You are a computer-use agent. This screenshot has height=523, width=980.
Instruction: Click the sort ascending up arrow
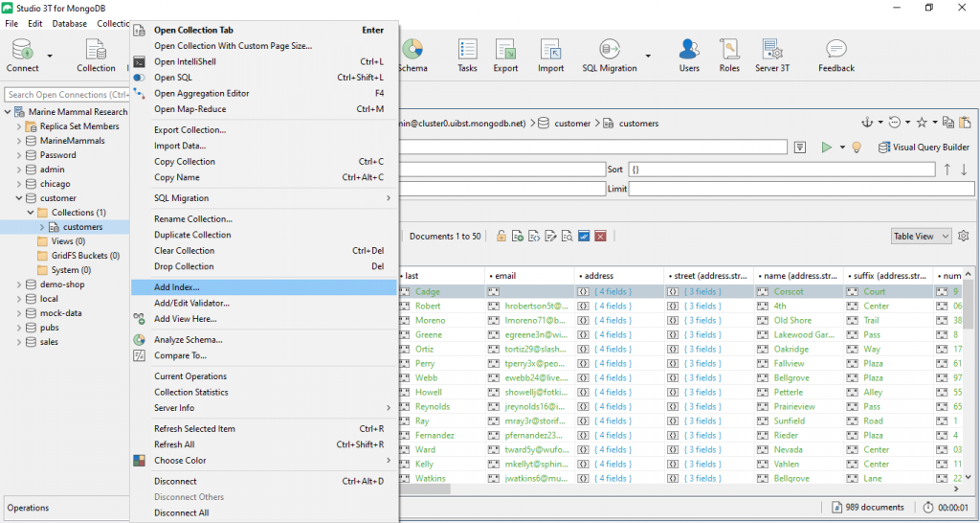point(947,169)
